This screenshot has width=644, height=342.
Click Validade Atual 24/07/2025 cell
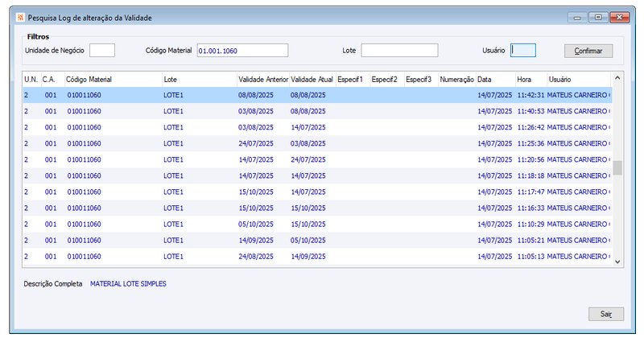click(x=308, y=159)
